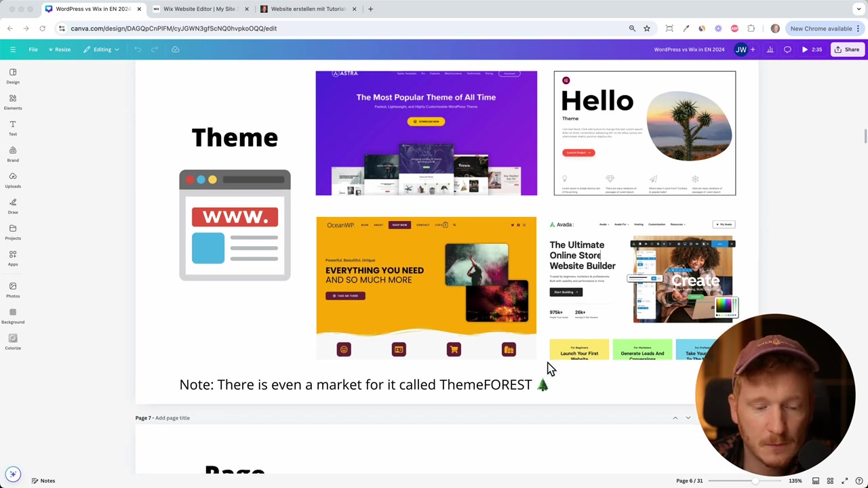
Task: Click the Undo arrow in Canva toolbar
Action: 138,49
